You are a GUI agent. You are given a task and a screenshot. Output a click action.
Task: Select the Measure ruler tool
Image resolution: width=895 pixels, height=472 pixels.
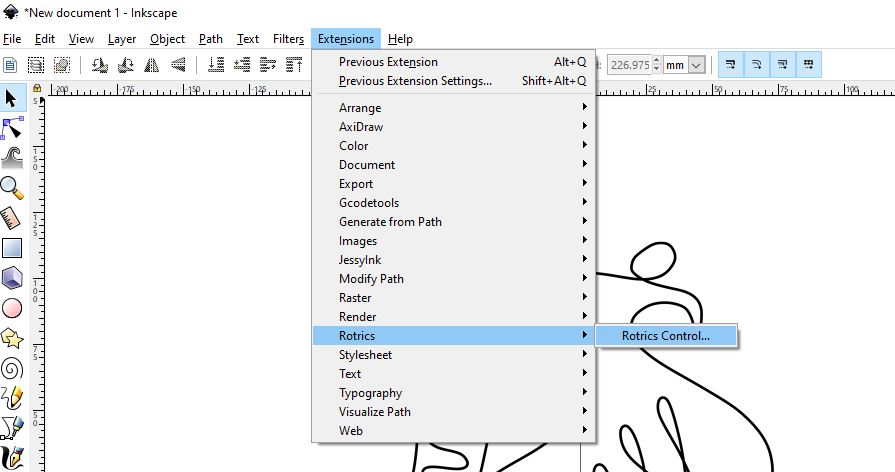(11, 218)
